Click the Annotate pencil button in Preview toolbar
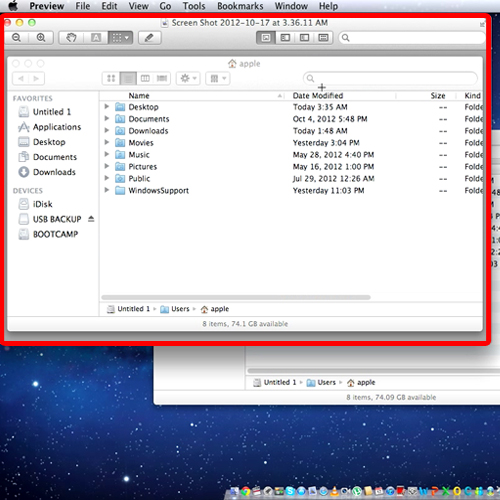Screen dimensions: 500x500 (x=150, y=38)
